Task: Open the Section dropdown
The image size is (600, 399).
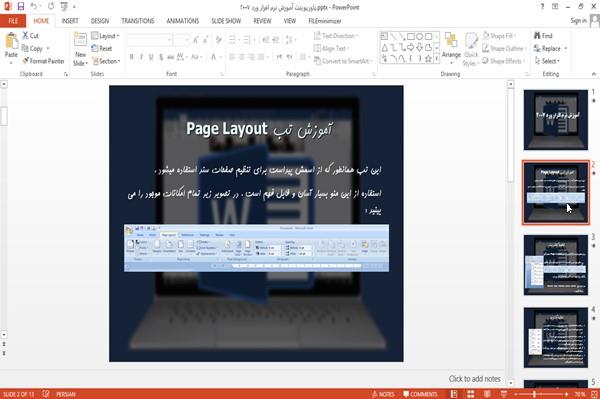Action: [106, 61]
